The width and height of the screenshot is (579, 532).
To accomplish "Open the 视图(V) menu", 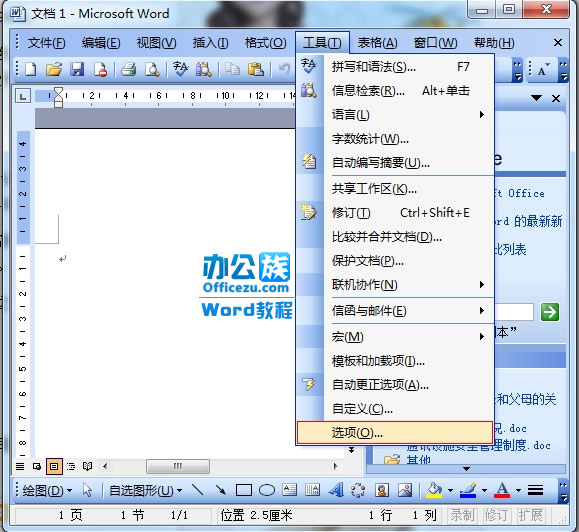I will click(156, 43).
